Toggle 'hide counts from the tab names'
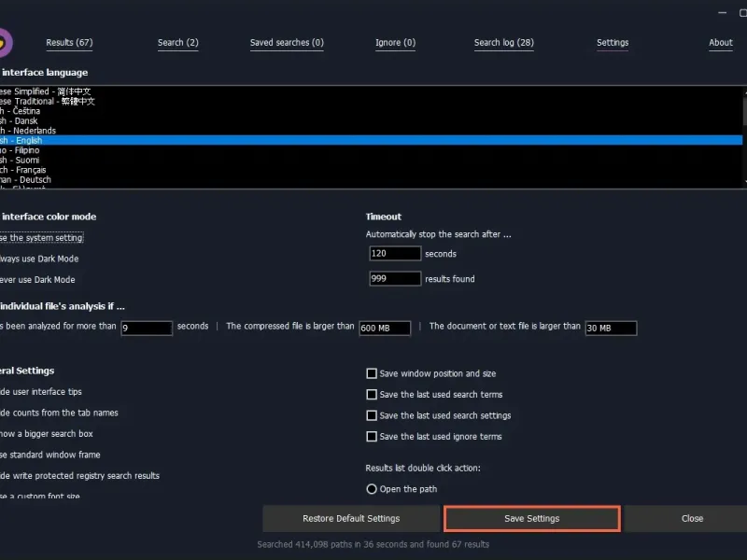Screen dimensions: 747x560 coord(59,413)
